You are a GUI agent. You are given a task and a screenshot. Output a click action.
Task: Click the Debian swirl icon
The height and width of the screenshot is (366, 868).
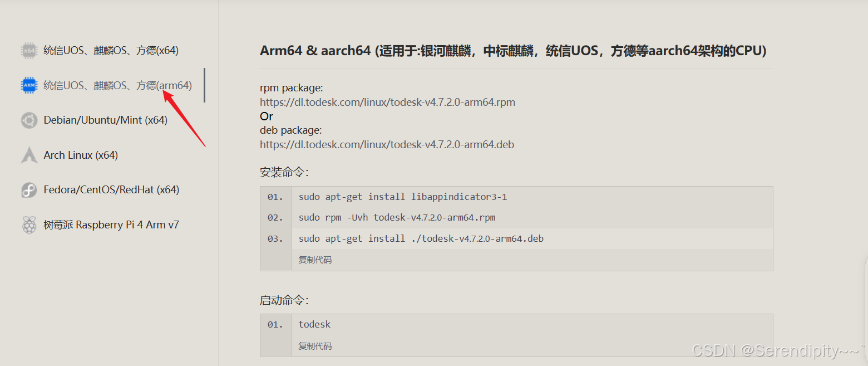click(x=29, y=120)
